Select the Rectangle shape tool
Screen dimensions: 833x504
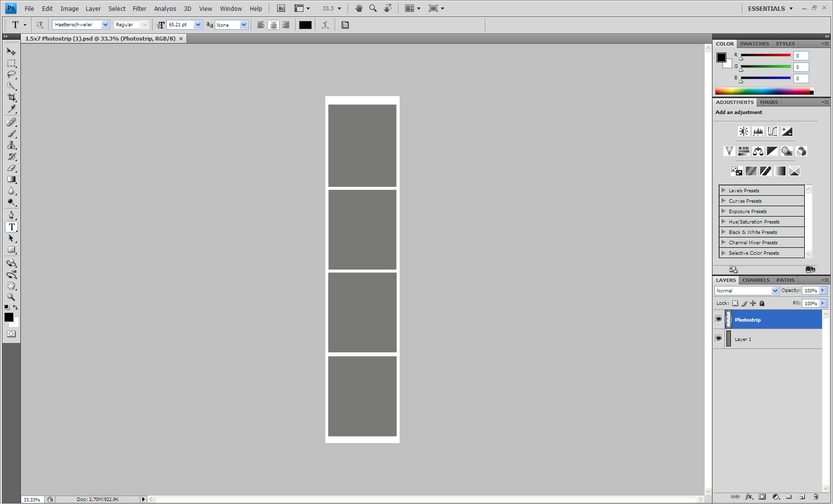(x=11, y=250)
